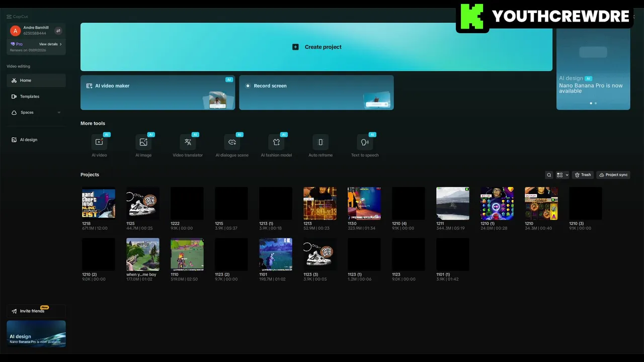Start Record screen
The height and width of the screenshot is (362, 644).
point(316,93)
